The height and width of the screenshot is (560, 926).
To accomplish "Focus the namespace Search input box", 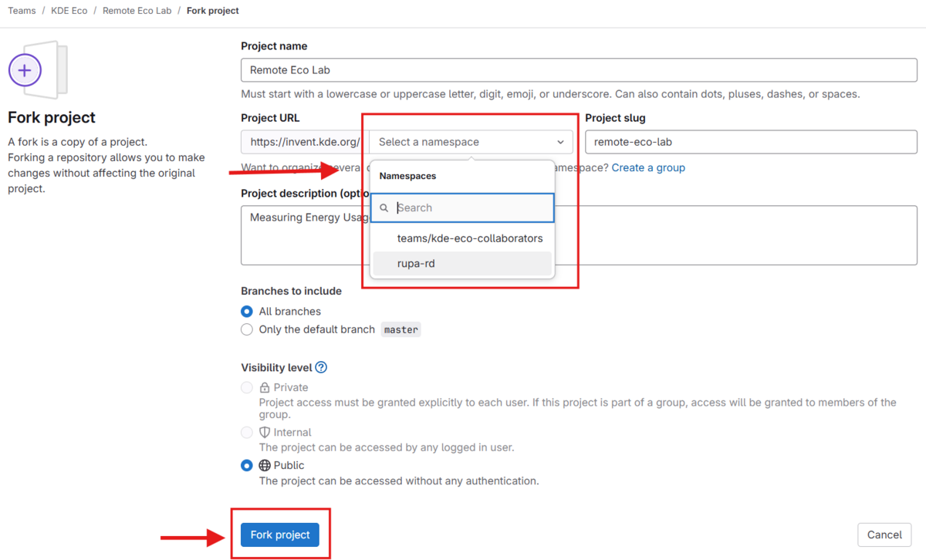I will tap(471, 208).
